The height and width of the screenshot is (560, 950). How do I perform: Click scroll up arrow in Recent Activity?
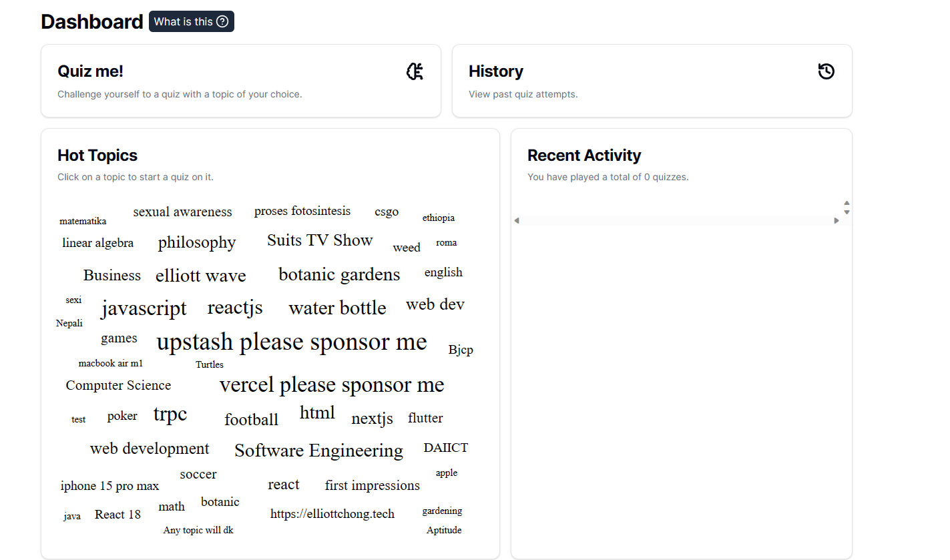point(847,203)
